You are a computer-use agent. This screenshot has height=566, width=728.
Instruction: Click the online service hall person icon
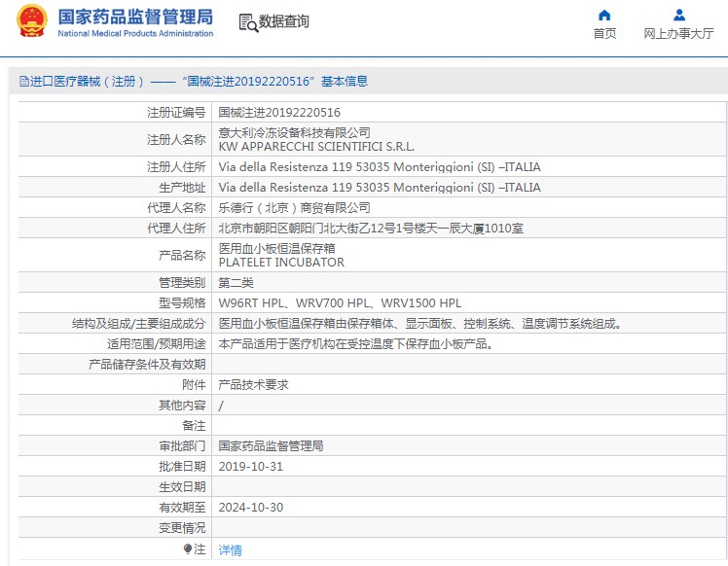[x=678, y=16]
